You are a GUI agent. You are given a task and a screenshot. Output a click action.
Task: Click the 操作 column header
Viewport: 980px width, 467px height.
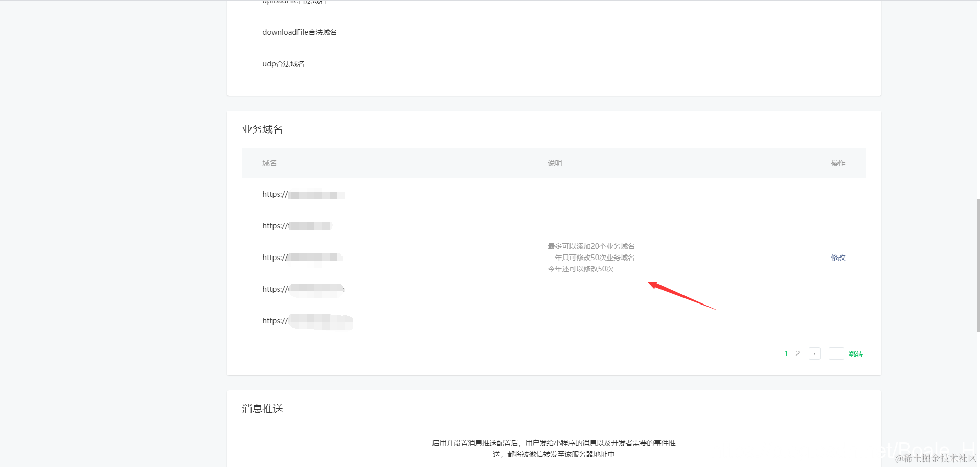pyautogui.click(x=838, y=163)
